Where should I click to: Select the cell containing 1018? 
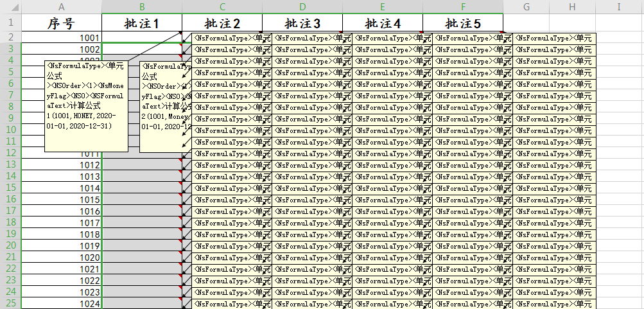point(62,234)
